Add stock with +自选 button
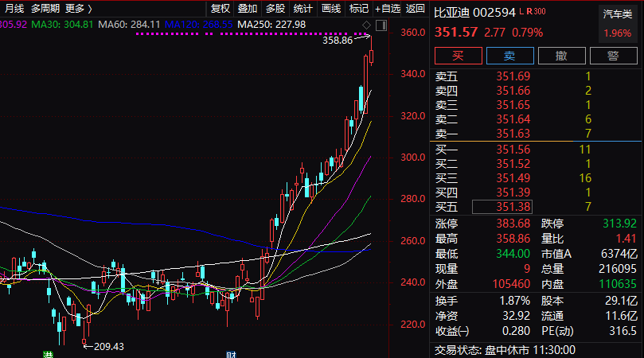 388,8
